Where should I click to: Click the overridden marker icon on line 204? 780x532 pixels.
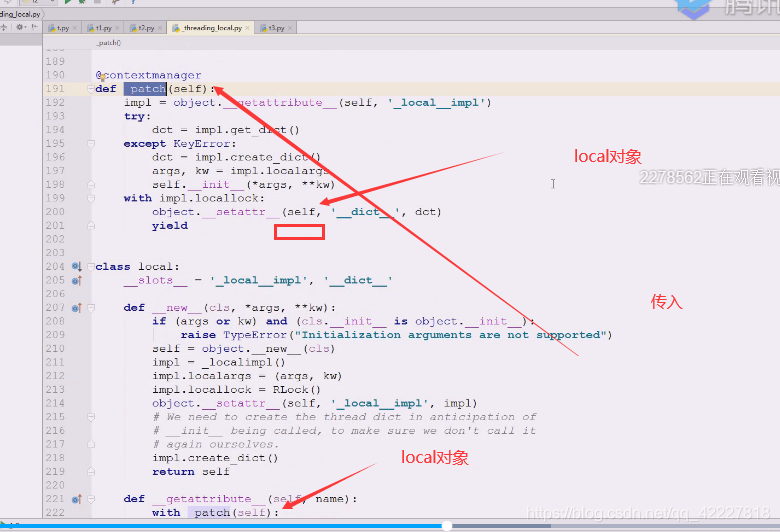(76, 267)
